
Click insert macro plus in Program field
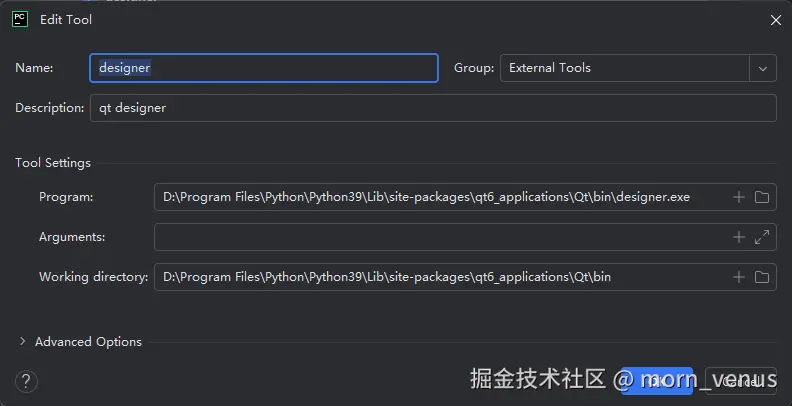pos(739,197)
